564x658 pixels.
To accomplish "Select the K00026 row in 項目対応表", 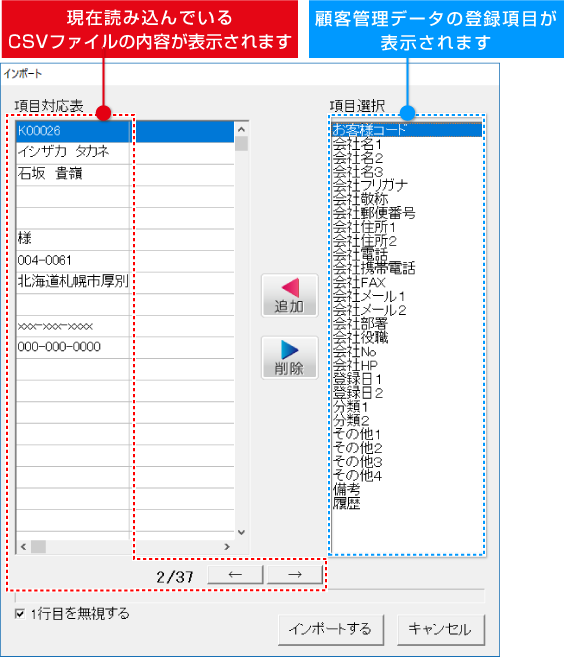I will pos(125,131).
